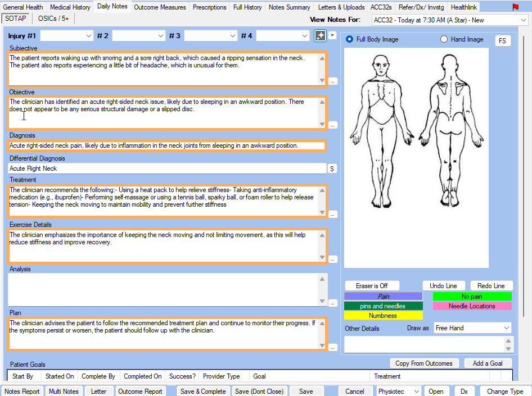
Task: Click the AI sparkle icon next to Injury #4
Action: (x=321, y=35)
